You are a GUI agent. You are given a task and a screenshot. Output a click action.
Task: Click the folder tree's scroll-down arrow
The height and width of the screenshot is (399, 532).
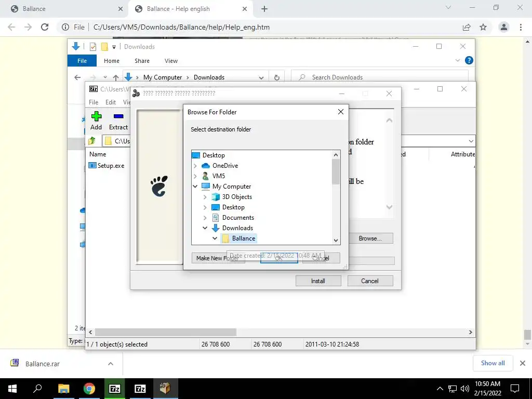tap(336, 240)
